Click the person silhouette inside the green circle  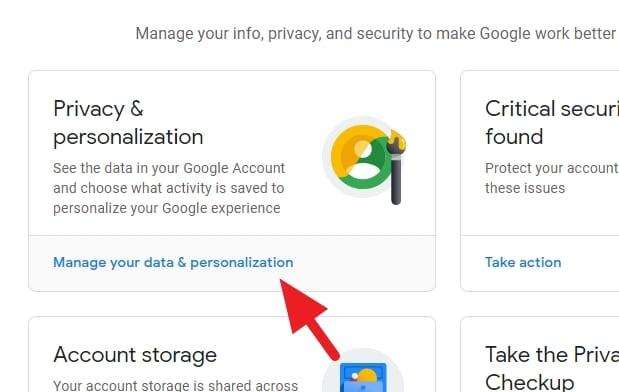click(x=363, y=161)
